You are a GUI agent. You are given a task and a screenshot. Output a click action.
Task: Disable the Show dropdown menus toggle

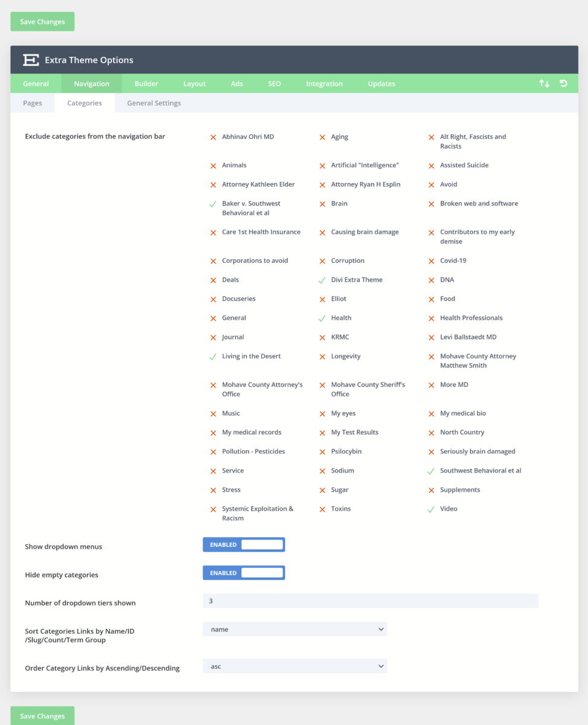(244, 544)
